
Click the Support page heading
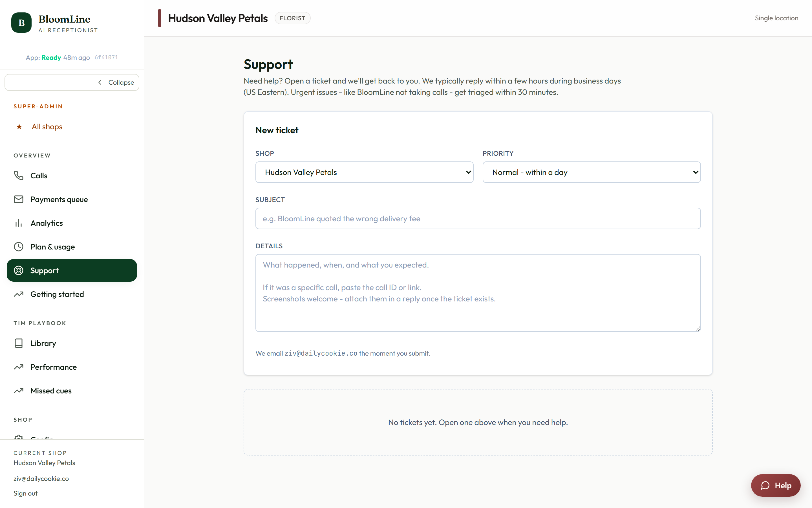[268, 64]
